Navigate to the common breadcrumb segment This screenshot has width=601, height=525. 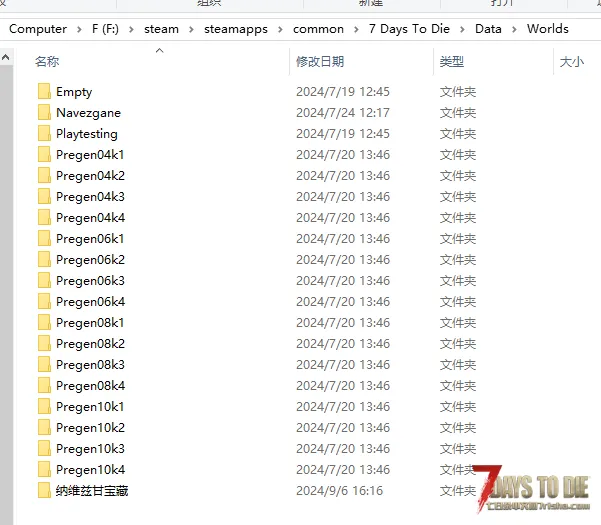318,29
